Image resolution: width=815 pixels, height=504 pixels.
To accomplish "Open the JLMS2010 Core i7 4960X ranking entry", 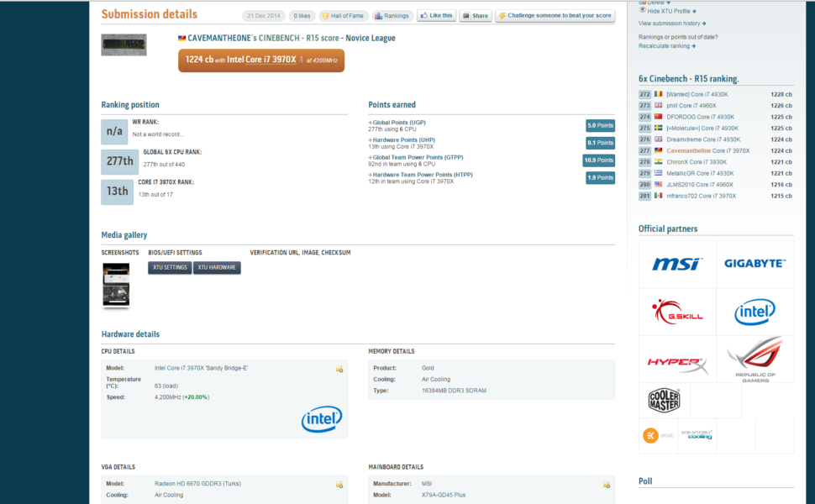I will point(700,185).
